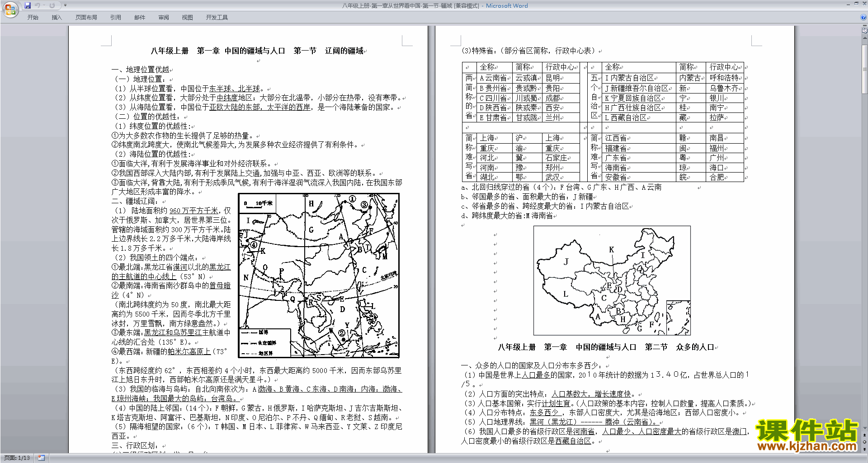868x463 pixels.
Task: Open the 开始 ribbon tab
Action: (x=33, y=18)
